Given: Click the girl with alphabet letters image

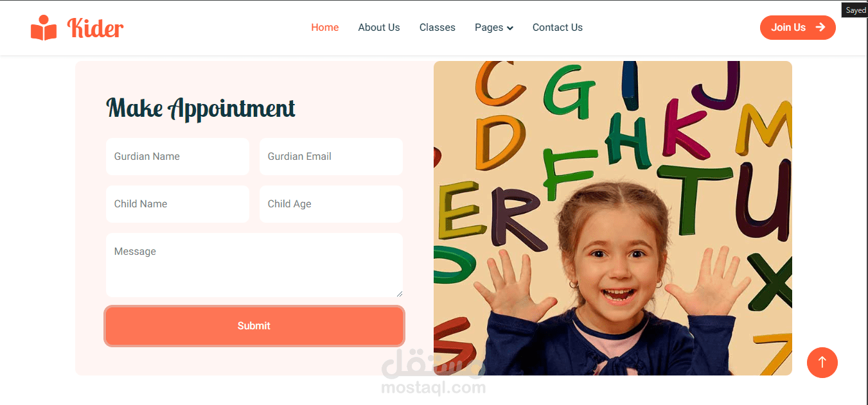Looking at the screenshot, I should [x=613, y=218].
